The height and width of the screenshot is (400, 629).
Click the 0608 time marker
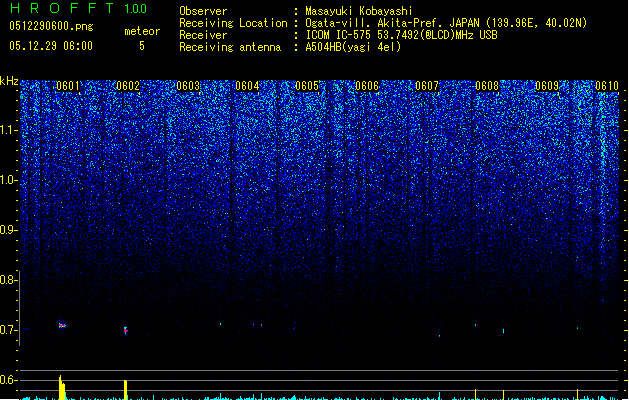487,86
